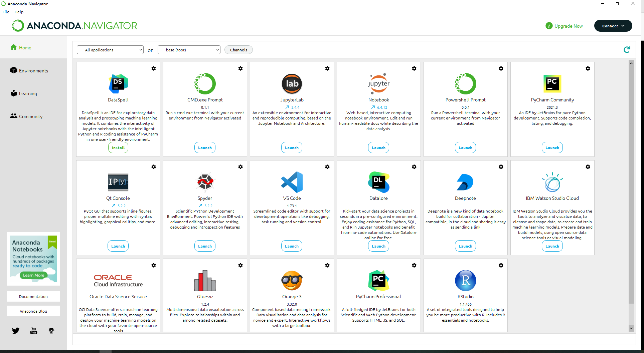
Task: Open Spyder tile gear options
Action: point(240,167)
